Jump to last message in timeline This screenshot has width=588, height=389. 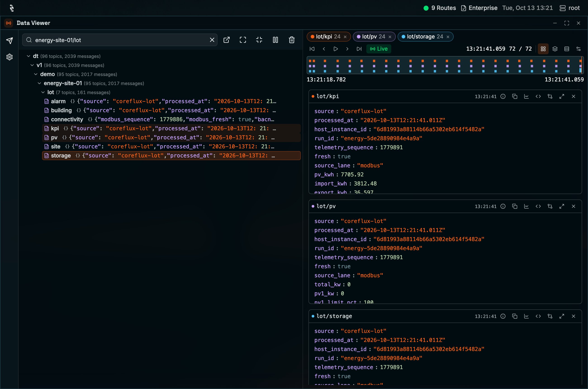359,49
